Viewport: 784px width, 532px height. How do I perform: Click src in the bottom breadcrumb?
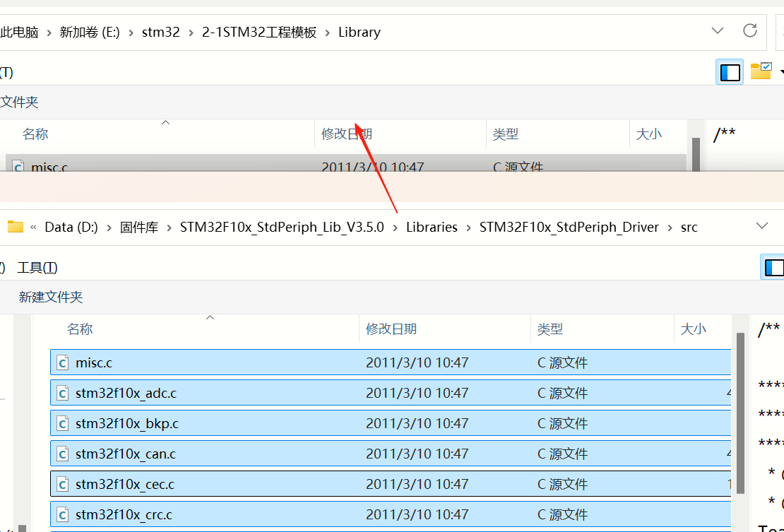[x=689, y=227]
